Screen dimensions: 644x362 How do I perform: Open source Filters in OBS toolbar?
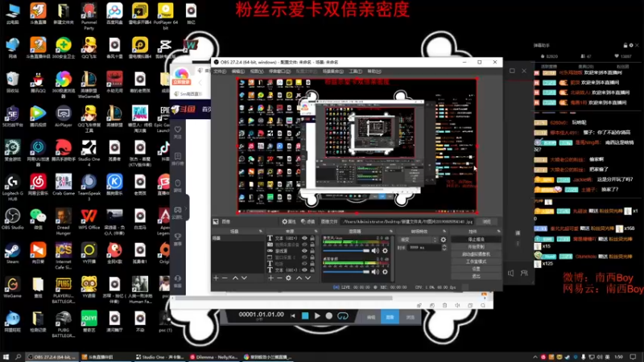[x=308, y=222]
